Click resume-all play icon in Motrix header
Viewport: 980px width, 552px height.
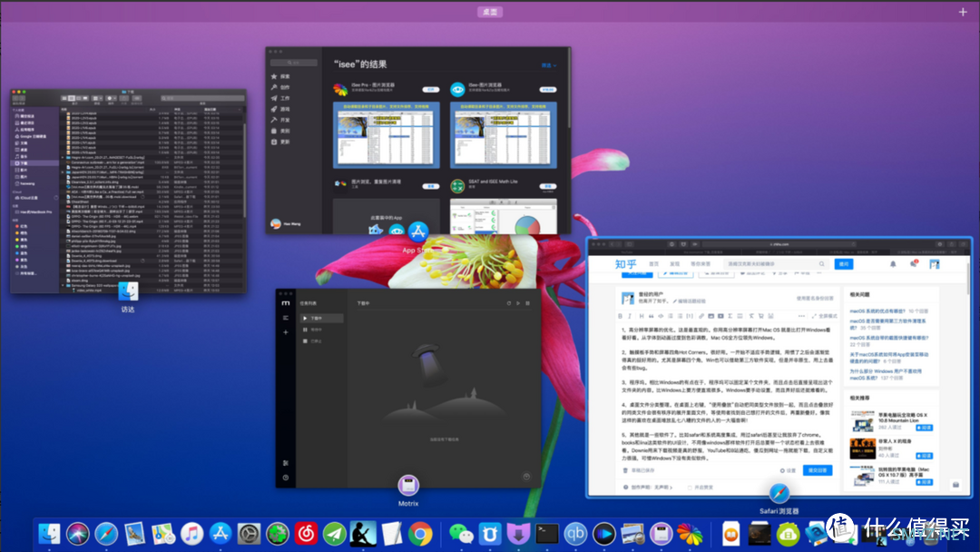point(518,303)
